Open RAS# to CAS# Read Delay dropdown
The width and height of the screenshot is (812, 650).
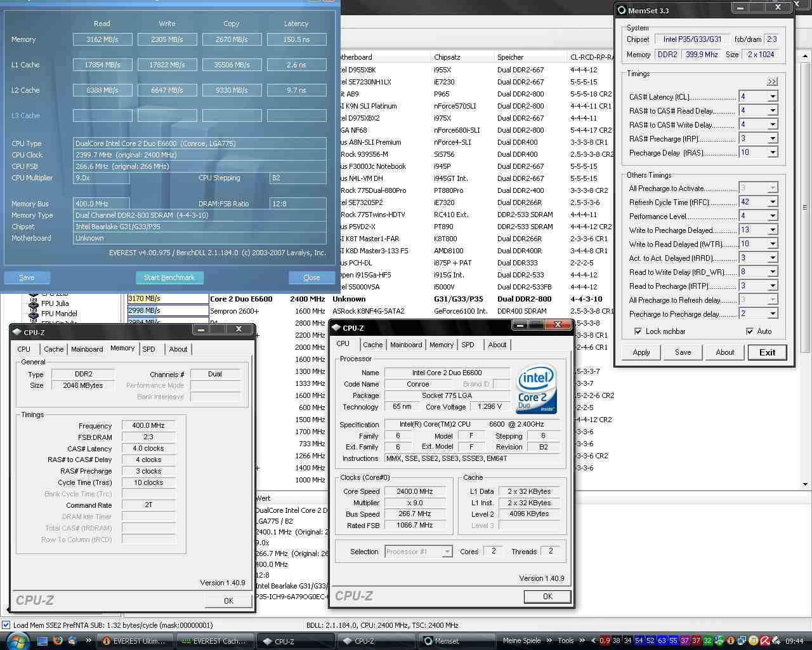(772, 110)
